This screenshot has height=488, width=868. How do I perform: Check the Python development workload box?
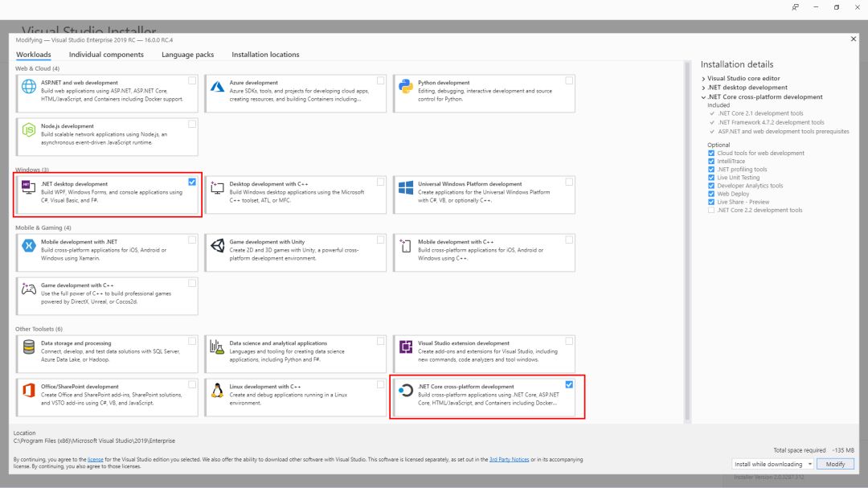click(569, 80)
